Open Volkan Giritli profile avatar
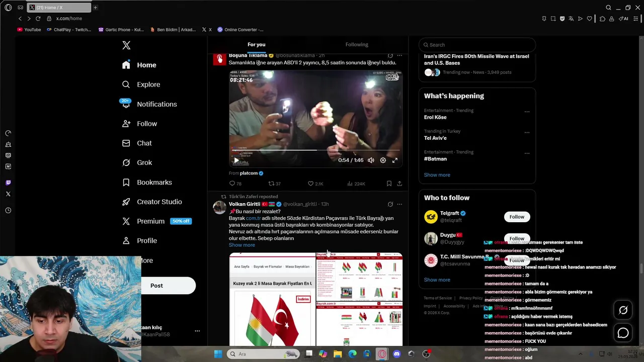The width and height of the screenshot is (644, 362). (x=219, y=208)
